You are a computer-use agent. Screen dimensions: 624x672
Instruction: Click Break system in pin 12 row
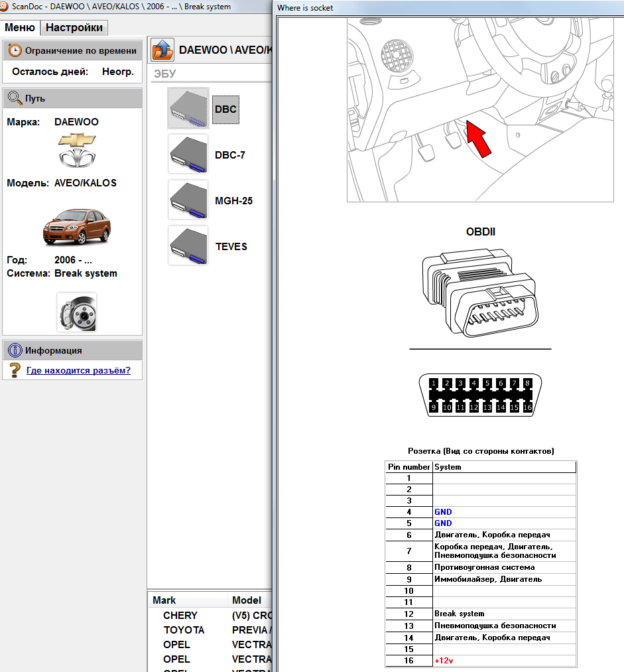[x=459, y=614]
